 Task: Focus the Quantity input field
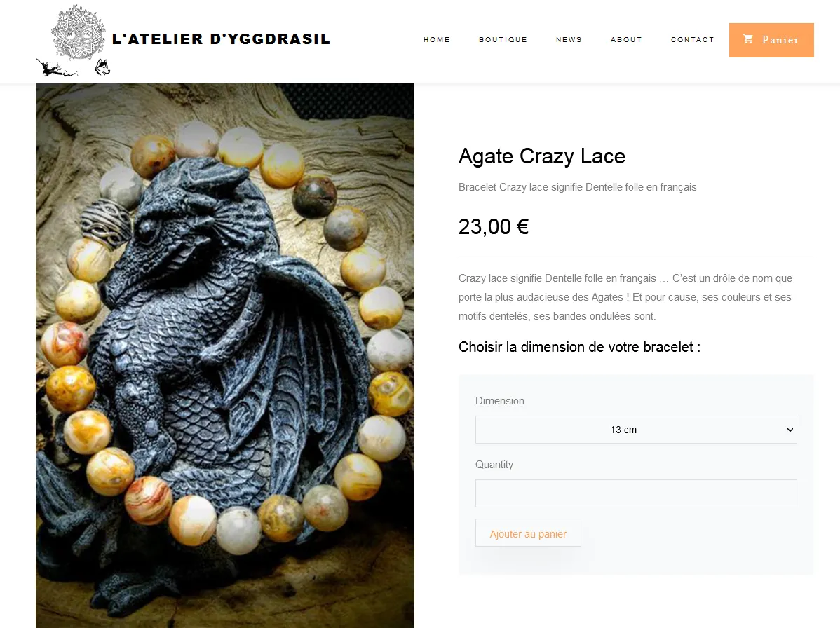[x=636, y=493]
